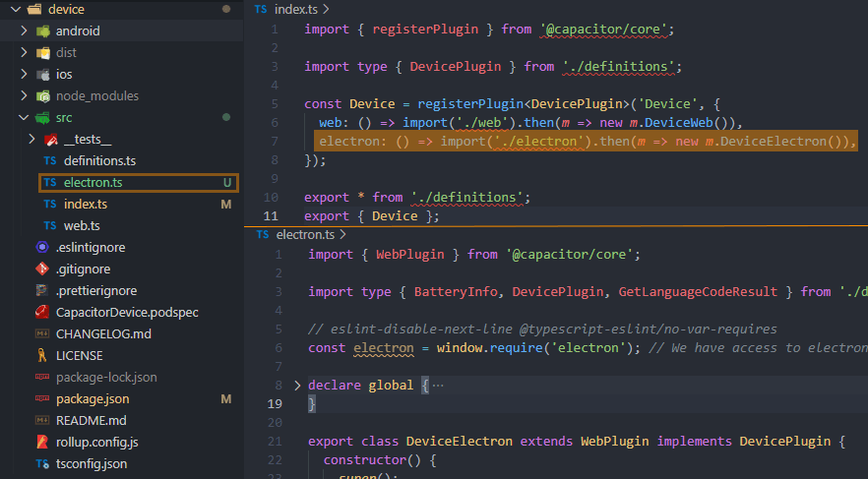Screen dimensions: 868x479
Task: Open rollup.config.js file
Action: click(96, 442)
